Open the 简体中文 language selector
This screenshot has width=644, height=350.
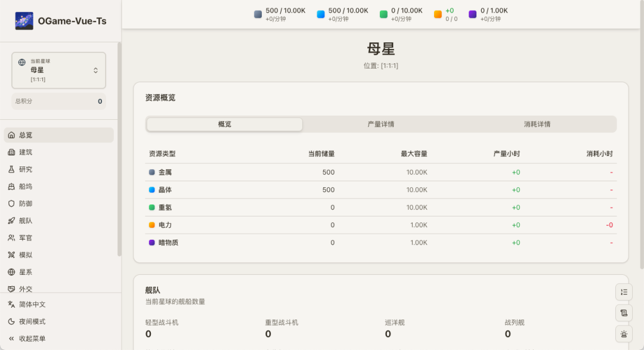pyautogui.click(x=32, y=304)
